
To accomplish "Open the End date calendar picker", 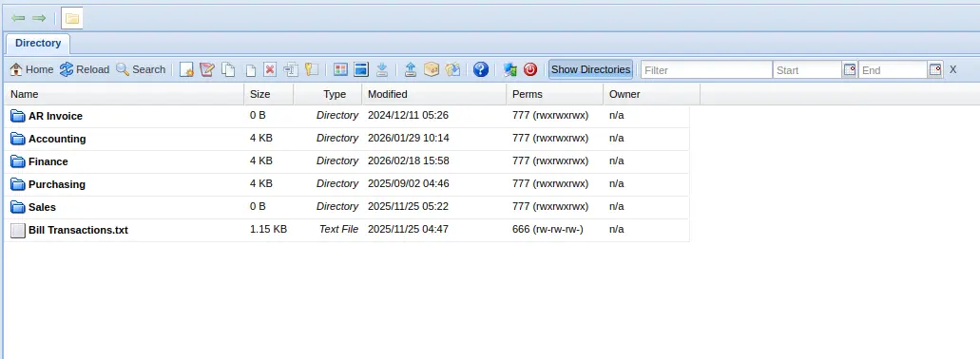I will point(935,69).
